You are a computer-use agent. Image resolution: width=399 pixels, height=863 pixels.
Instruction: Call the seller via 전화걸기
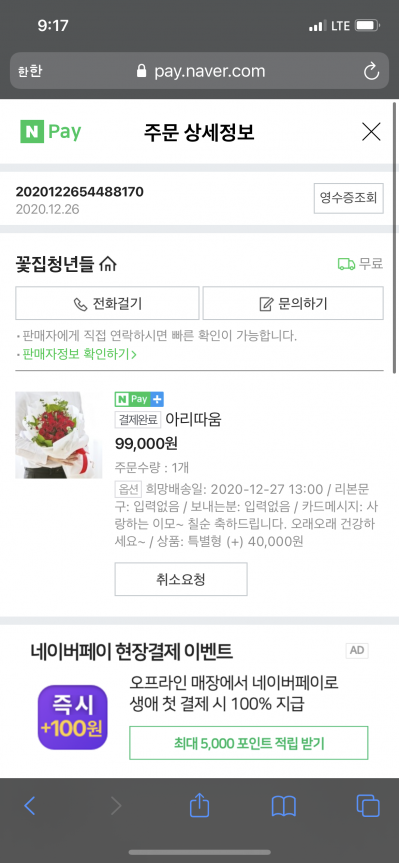(107, 303)
